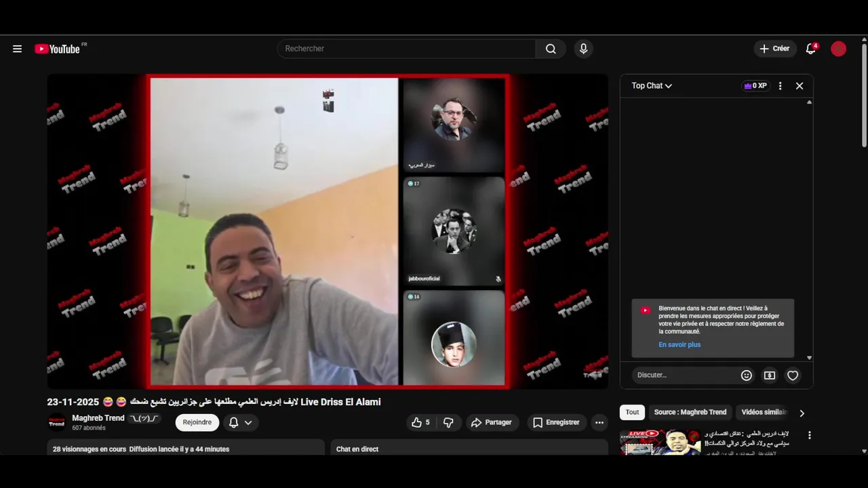This screenshot has width=868, height=488.
Task: Open the Créer menu
Action: pos(774,49)
